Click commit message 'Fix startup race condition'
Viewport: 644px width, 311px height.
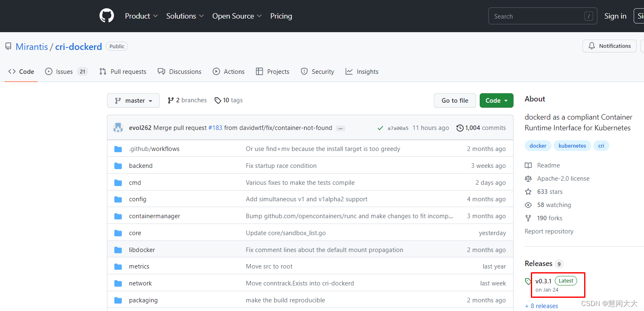click(281, 166)
